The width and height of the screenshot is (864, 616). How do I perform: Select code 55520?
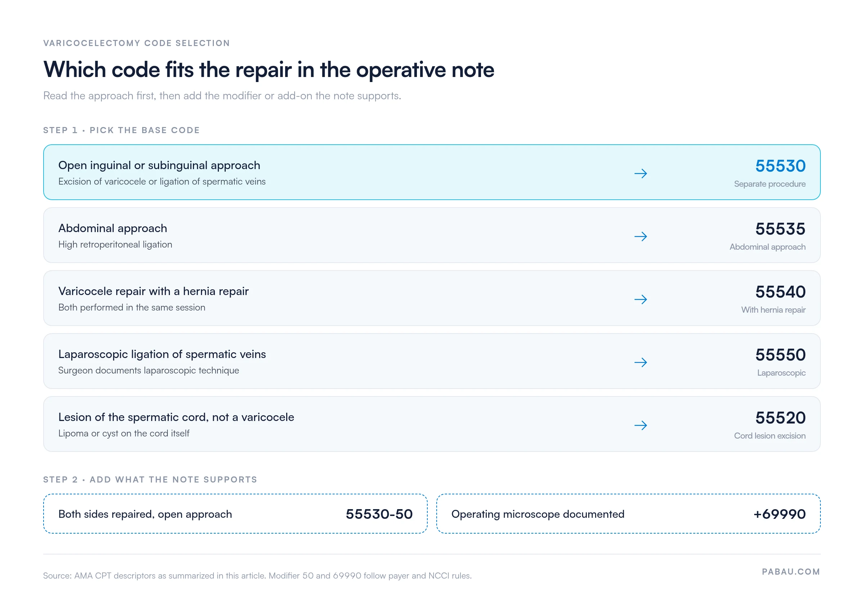click(x=780, y=418)
